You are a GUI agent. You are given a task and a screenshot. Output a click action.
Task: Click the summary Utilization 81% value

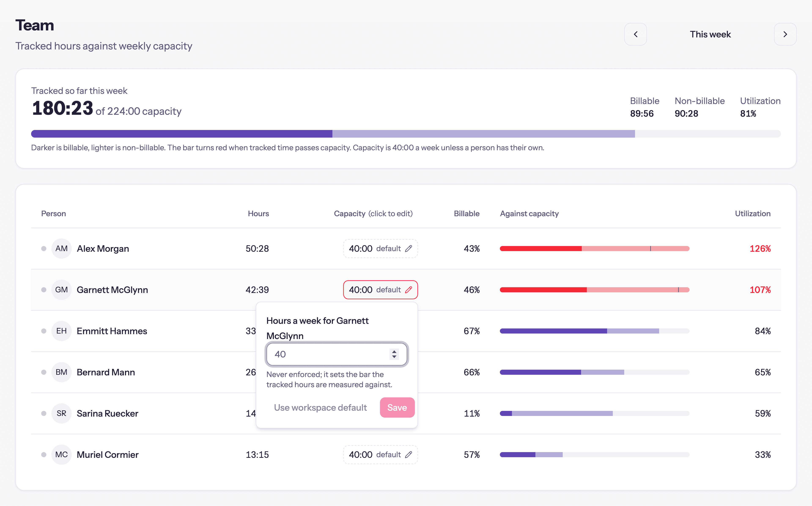click(748, 114)
